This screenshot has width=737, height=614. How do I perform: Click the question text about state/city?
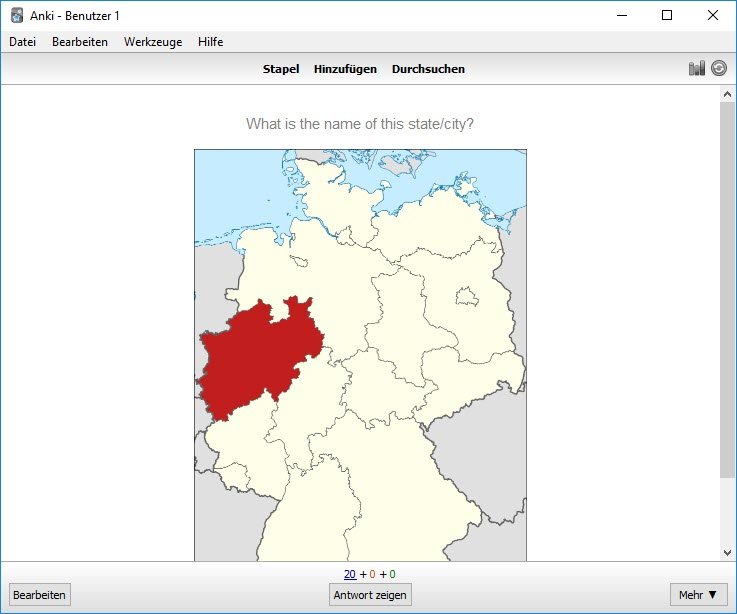coord(360,124)
